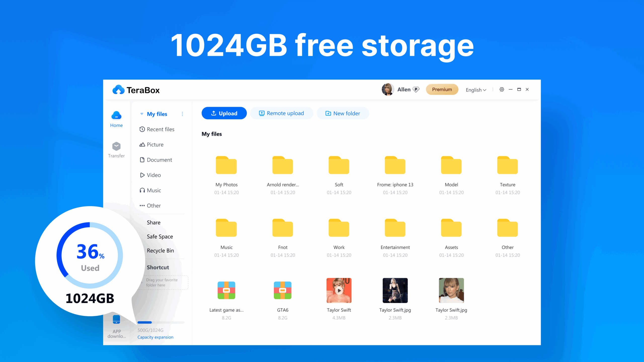Image resolution: width=644 pixels, height=362 pixels.
Task: Open the My files options menu
Action: tap(183, 114)
